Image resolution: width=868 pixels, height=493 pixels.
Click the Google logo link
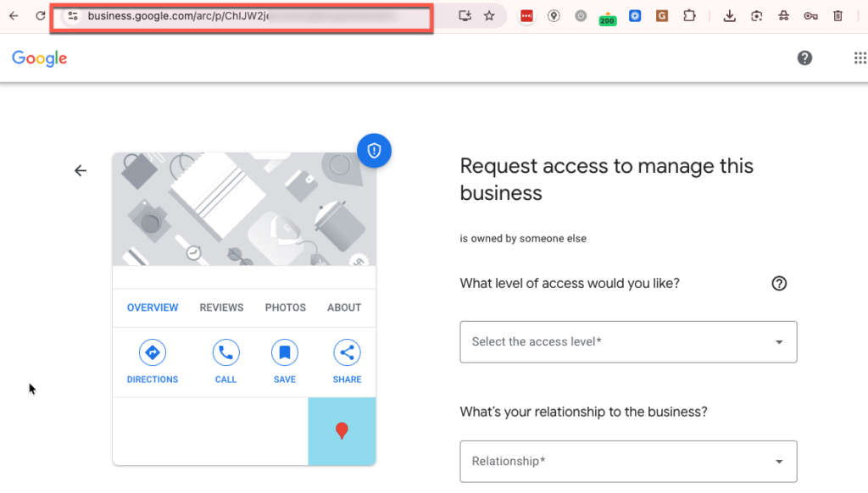[39, 58]
